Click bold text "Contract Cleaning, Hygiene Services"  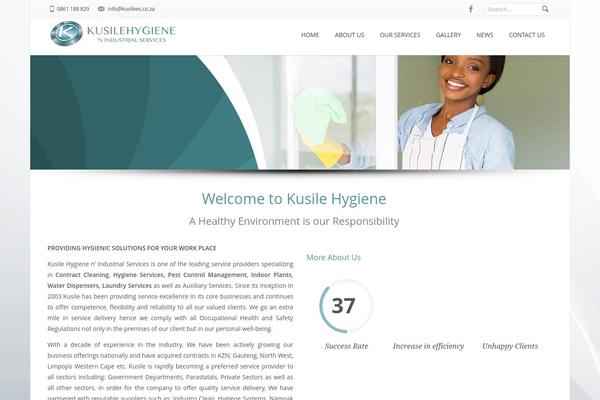coord(109,275)
